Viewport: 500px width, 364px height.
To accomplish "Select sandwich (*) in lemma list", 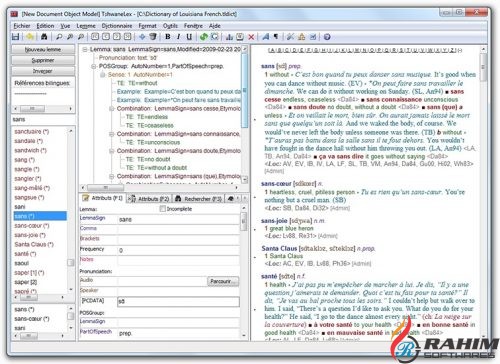I will (x=31, y=150).
